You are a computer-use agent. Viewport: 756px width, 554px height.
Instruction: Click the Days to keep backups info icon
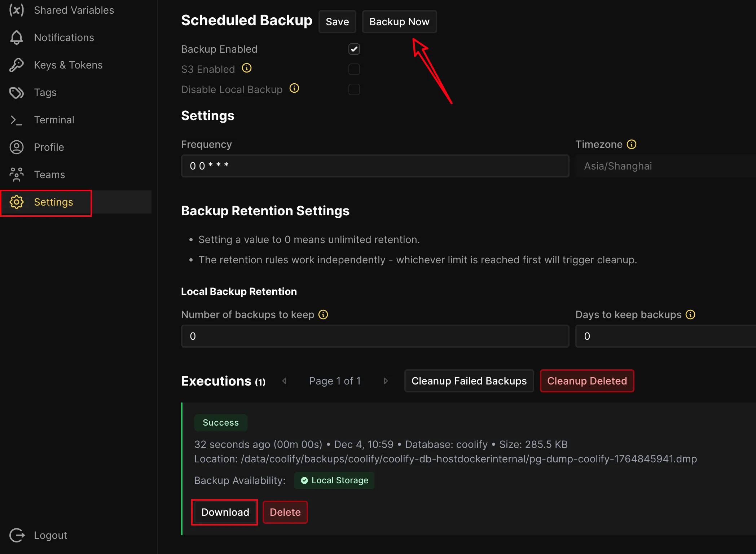tap(691, 315)
